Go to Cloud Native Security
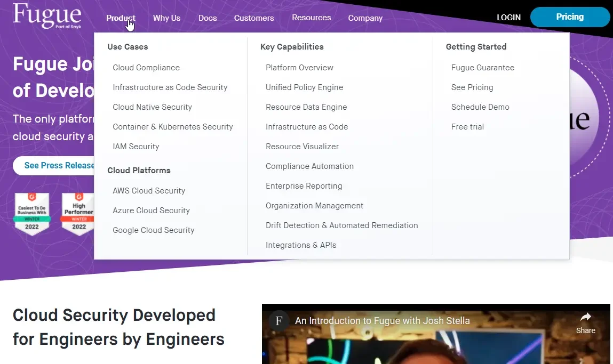The width and height of the screenshot is (613, 364). coord(153,107)
